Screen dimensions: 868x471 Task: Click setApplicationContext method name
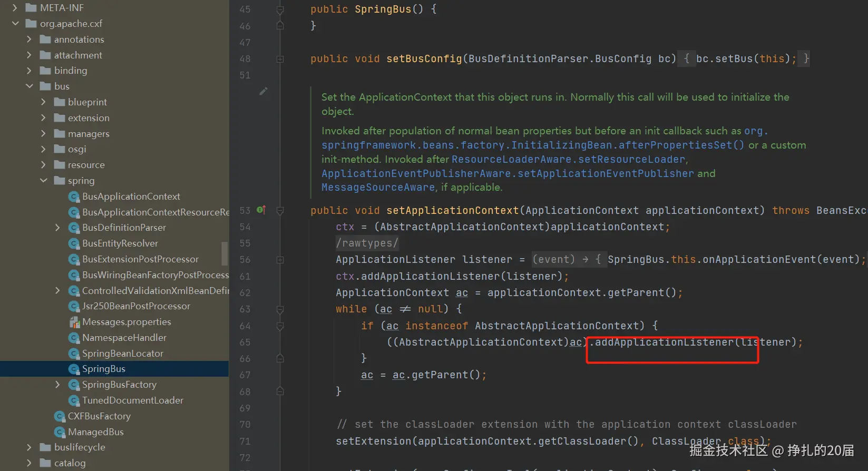tap(453, 210)
